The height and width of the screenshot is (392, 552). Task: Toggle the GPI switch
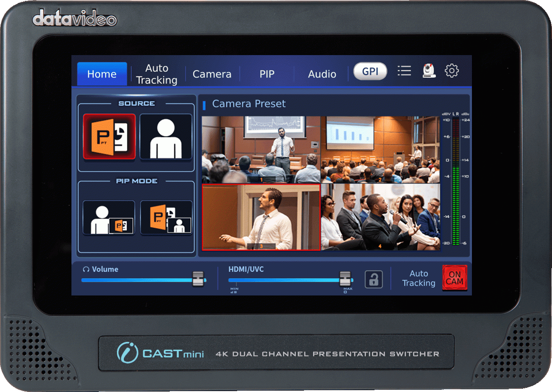click(x=370, y=71)
